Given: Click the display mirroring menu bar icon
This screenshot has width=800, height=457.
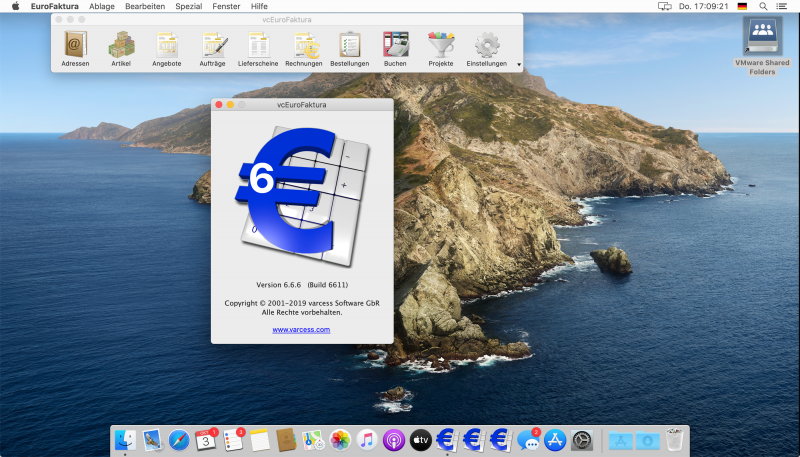Looking at the screenshot, I should [664, 6].
